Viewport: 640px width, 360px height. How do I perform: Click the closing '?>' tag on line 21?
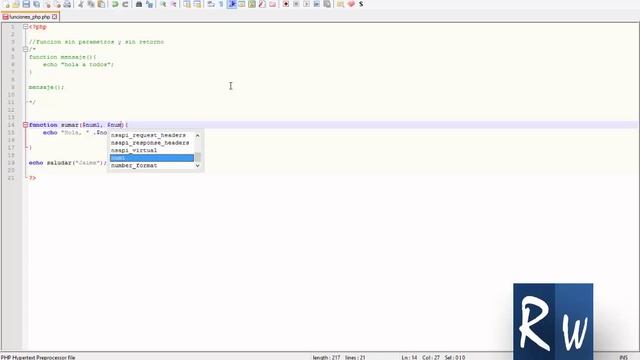click(32, 178)
